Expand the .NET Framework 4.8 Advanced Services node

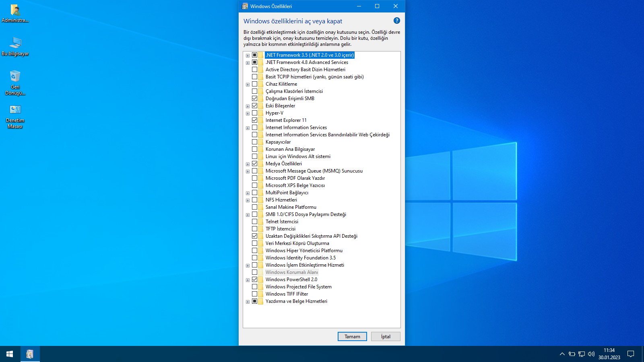pos(248,63)
